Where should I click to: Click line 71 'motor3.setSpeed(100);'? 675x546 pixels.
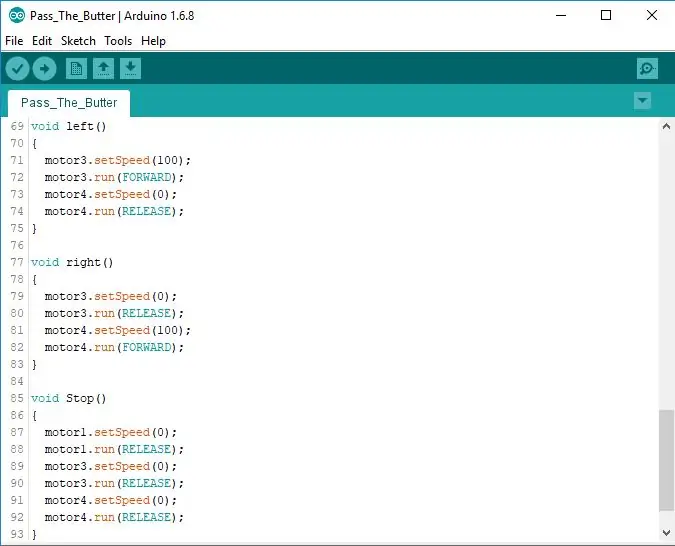(x=118, y=161)
